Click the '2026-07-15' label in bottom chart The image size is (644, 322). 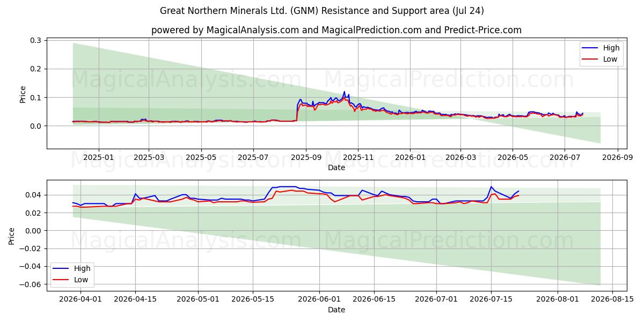[492, 300]
